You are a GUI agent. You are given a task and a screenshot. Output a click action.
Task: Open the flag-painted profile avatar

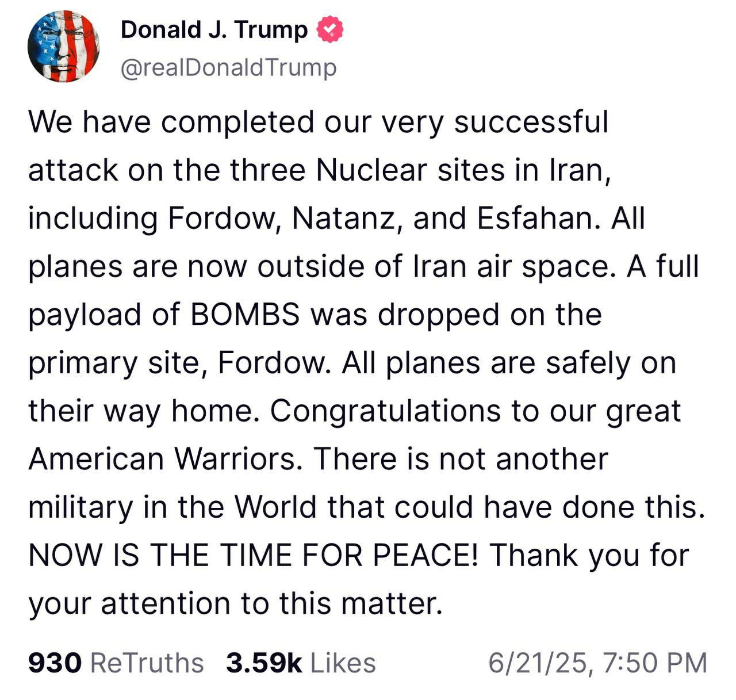pyautogui.click(x=64, y=47)
